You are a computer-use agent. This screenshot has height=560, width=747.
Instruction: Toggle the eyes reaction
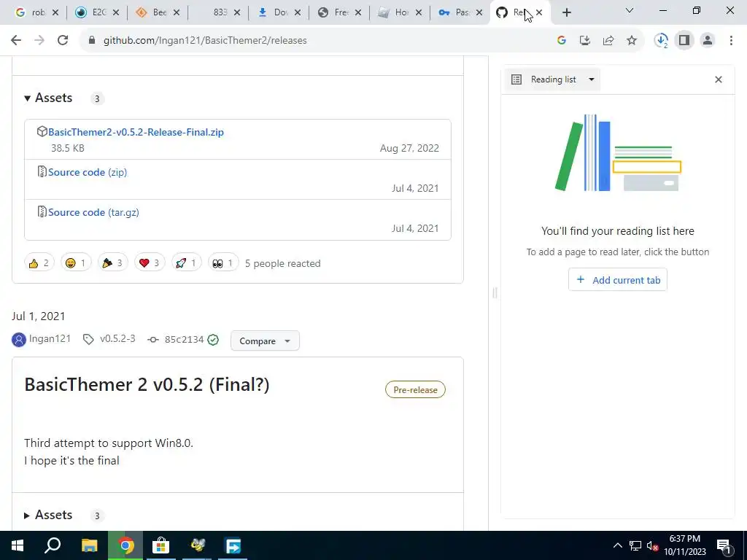pos(223,262)
